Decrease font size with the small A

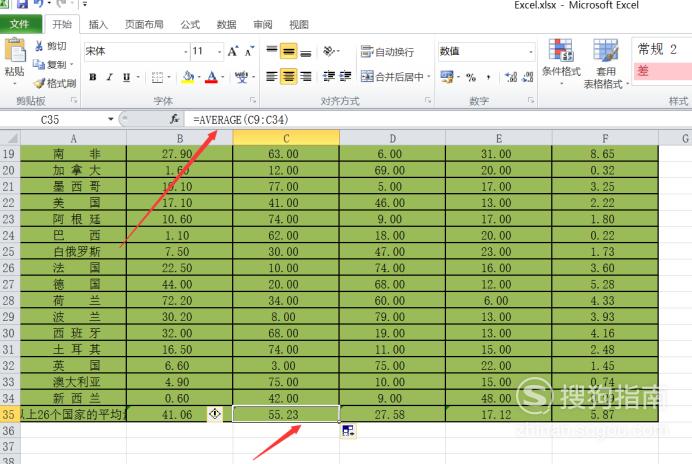pos(249,51)
